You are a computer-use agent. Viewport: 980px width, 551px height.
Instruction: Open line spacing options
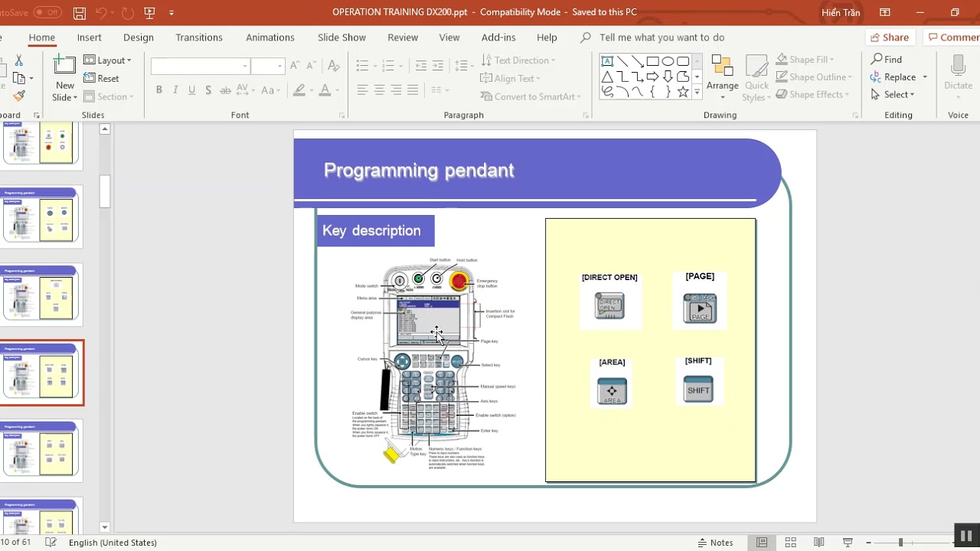point(462,66)
